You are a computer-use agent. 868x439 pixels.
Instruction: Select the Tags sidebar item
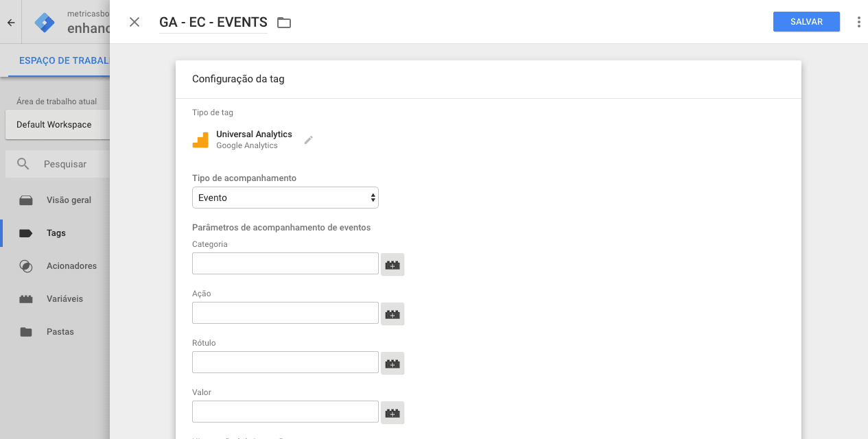(54, 233)
